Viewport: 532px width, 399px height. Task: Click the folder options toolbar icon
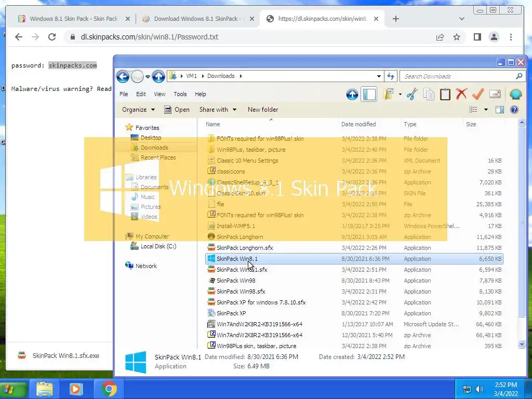click(389, 95)
